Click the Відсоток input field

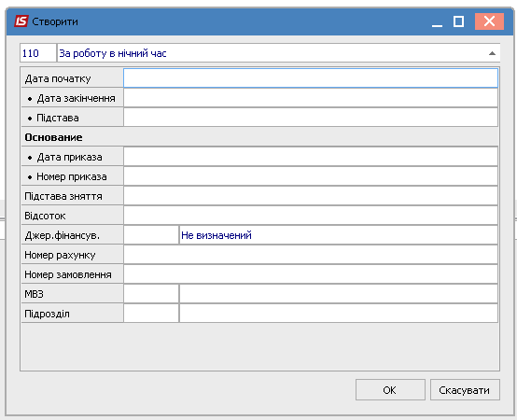(311, 216)
